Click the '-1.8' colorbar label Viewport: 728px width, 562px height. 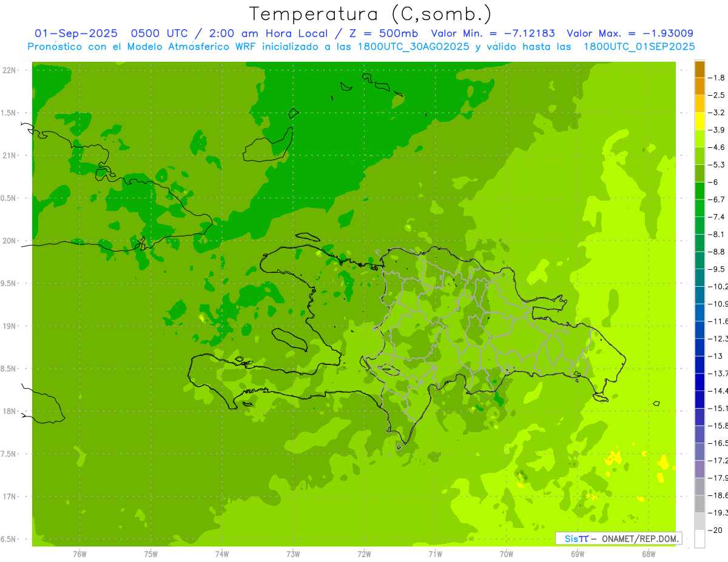tap(717, 78)
